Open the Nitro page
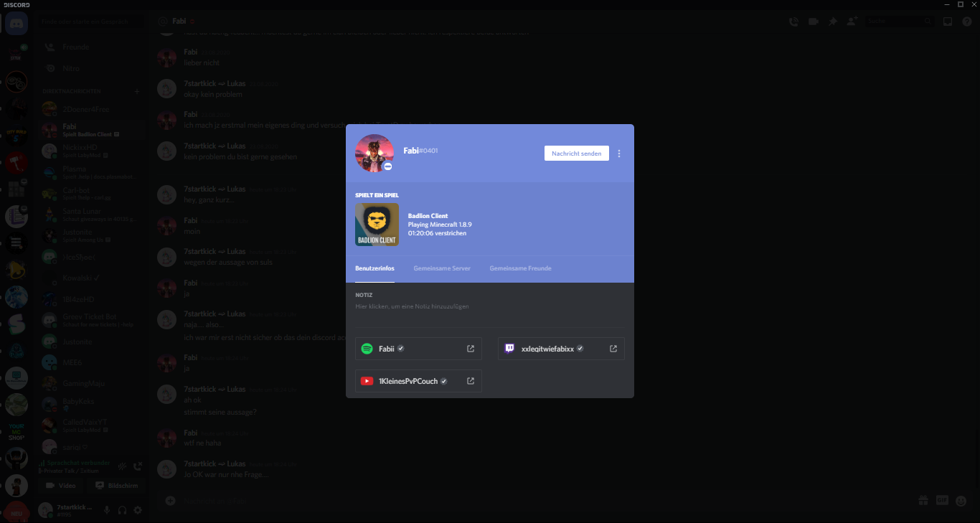Viewport: 980px width, 523px height. coord(93,69)
